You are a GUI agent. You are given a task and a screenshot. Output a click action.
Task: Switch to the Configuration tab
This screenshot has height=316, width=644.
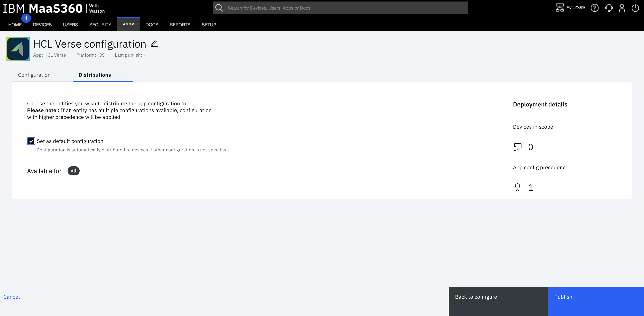(x=34, y=75)
